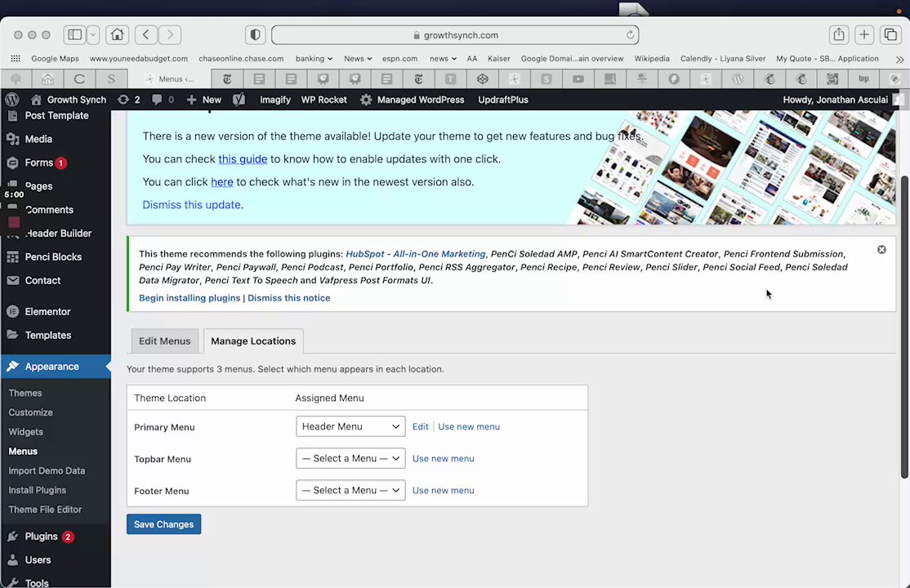This screenshot has height=588, width=910.
Task: Click the Safari home button
Action: click(118, 35)
